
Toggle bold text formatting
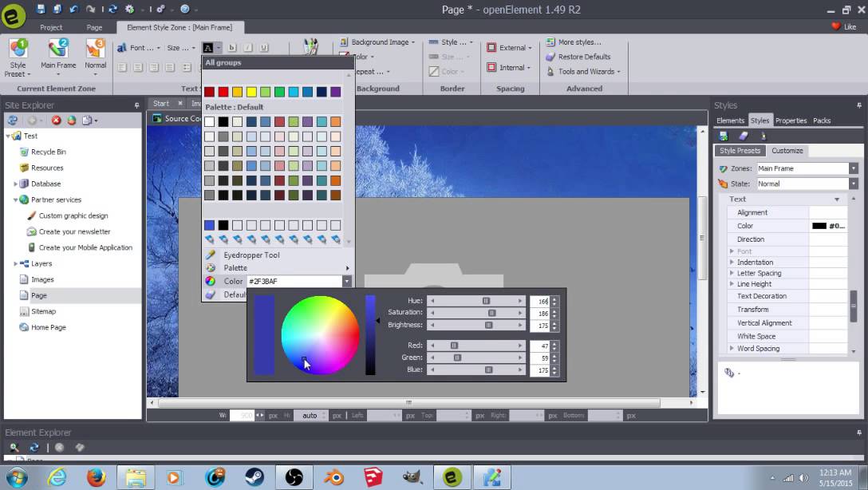[x=232, y=48]
